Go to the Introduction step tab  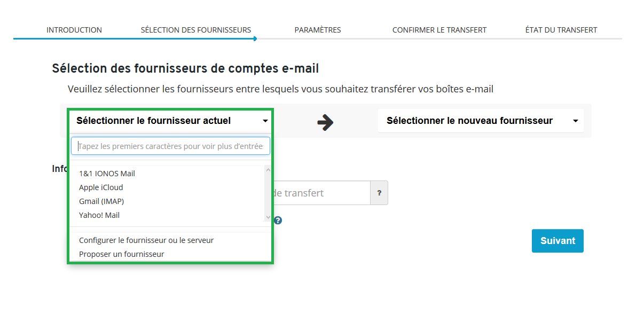tap(74, 30)
